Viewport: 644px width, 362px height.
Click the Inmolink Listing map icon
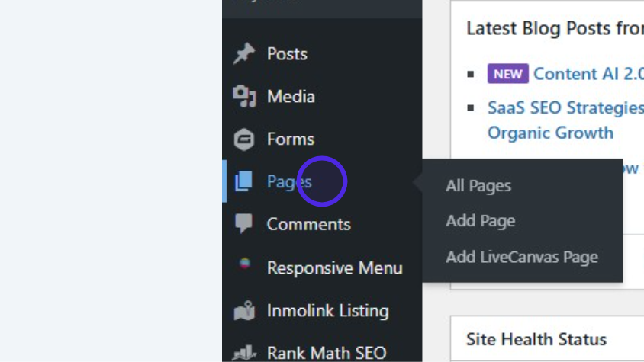click(244, 311)
